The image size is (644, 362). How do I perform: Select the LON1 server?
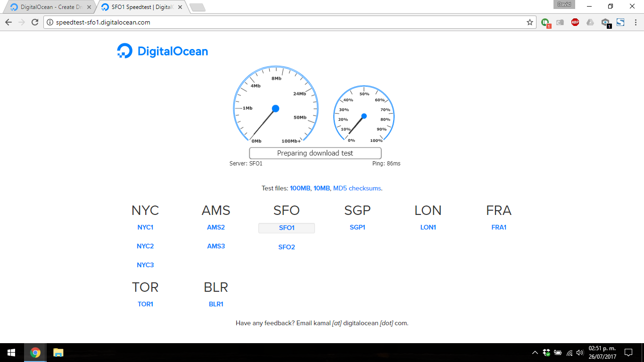tap(428, 227)
